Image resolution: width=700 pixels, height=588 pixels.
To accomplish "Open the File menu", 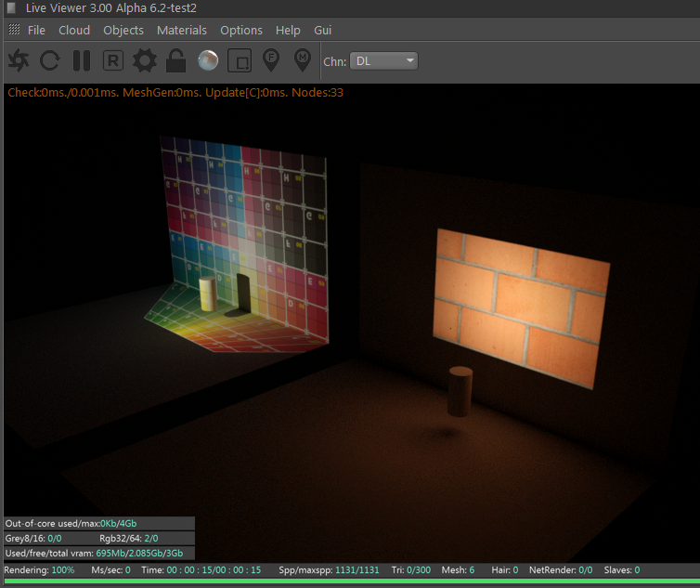I will pyautogui.click(x=36, y=30).
